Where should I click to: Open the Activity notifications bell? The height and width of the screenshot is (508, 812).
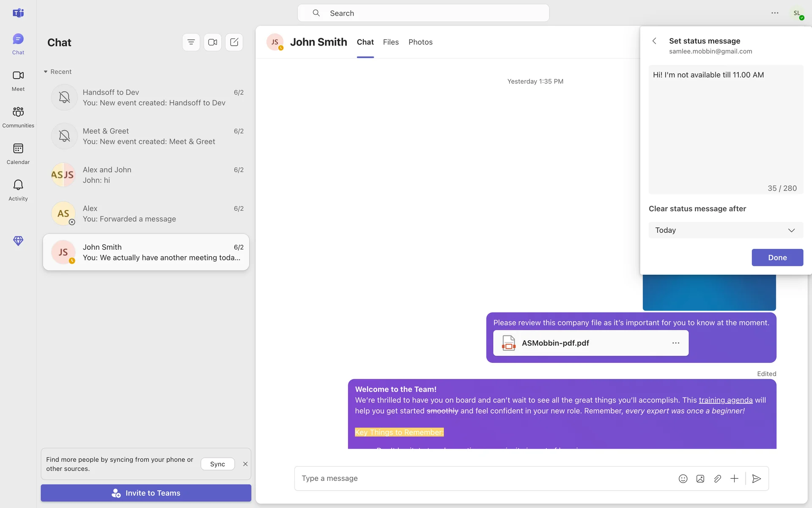click(18, 190)
